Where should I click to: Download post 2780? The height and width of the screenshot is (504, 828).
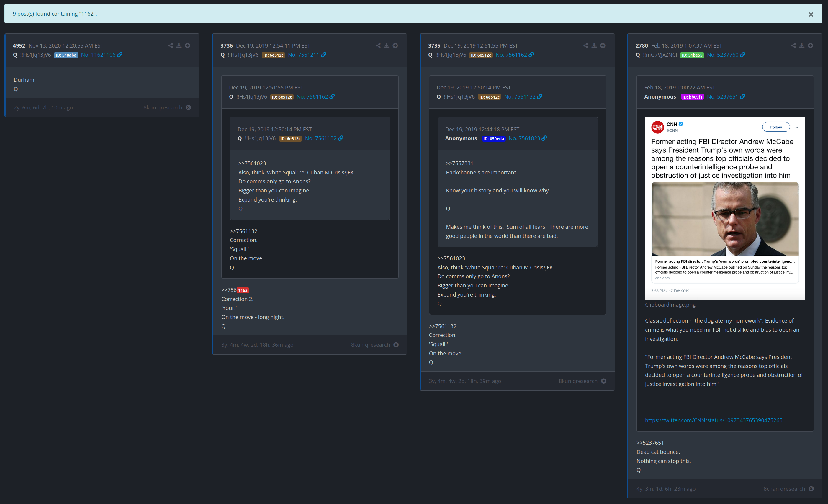point(802,45)
